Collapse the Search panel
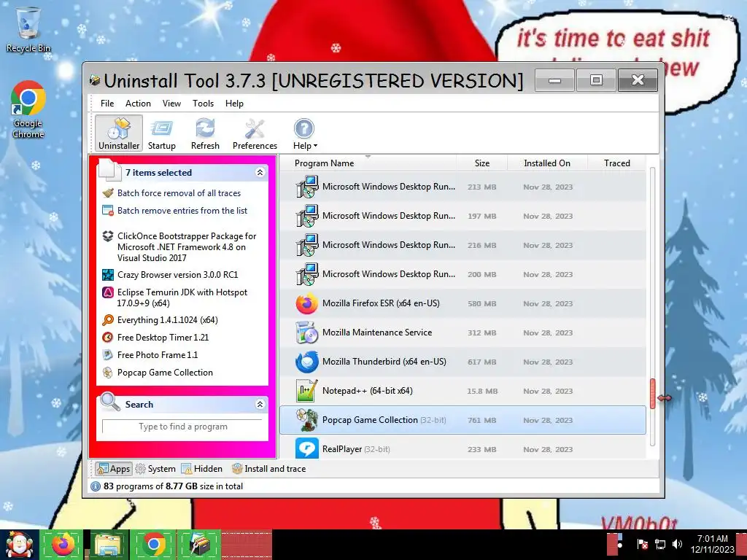 click(x=260, y=404)
